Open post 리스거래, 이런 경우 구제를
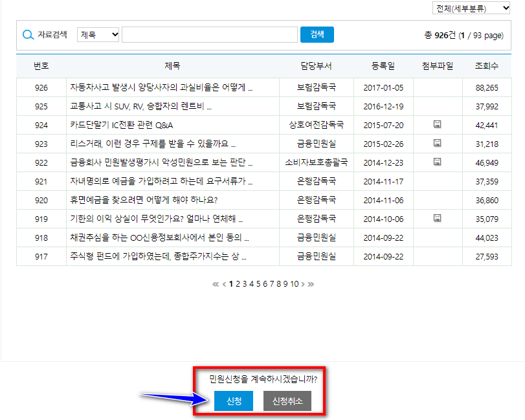The height and width of the screenshot is (420, 525). (153, 144)
